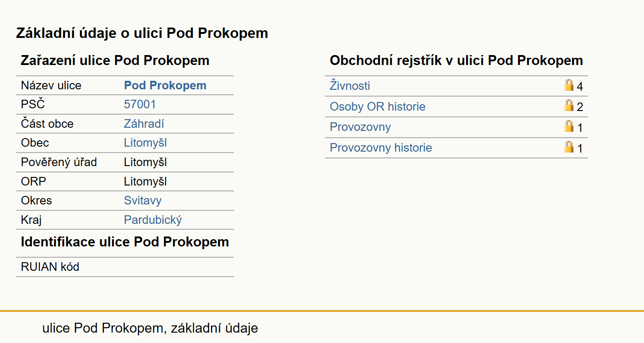The width and height of the screenshot is (644, 343).
Task: Click the footer text ulice Pod Prokopem
Action: pos(102,328)
